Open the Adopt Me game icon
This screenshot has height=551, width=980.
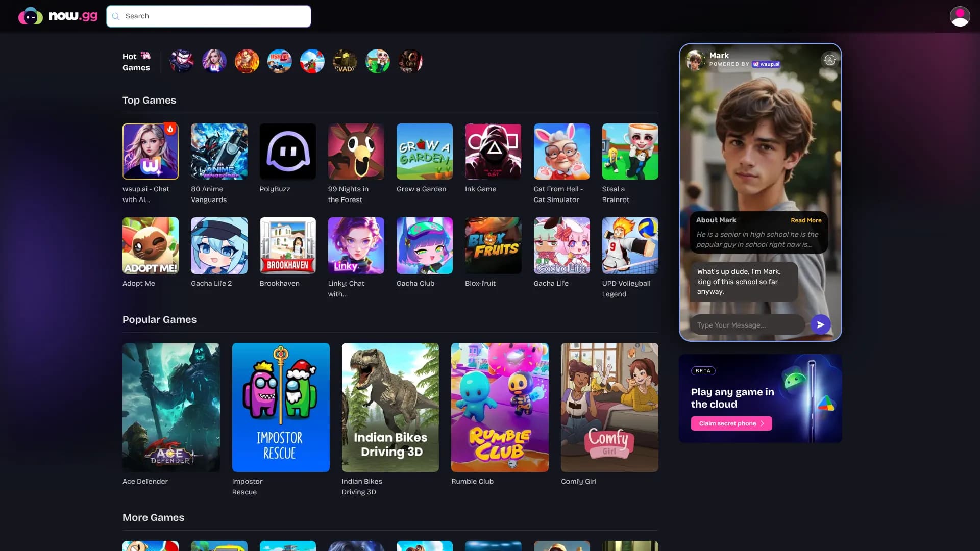pos(151,246)
